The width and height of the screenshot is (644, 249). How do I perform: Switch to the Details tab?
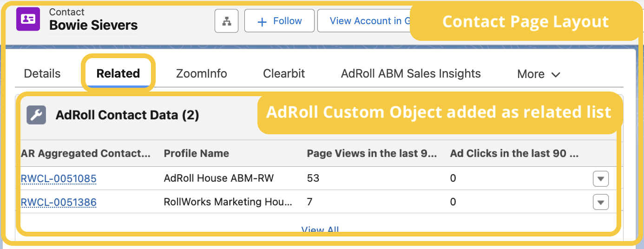point(42,73)
